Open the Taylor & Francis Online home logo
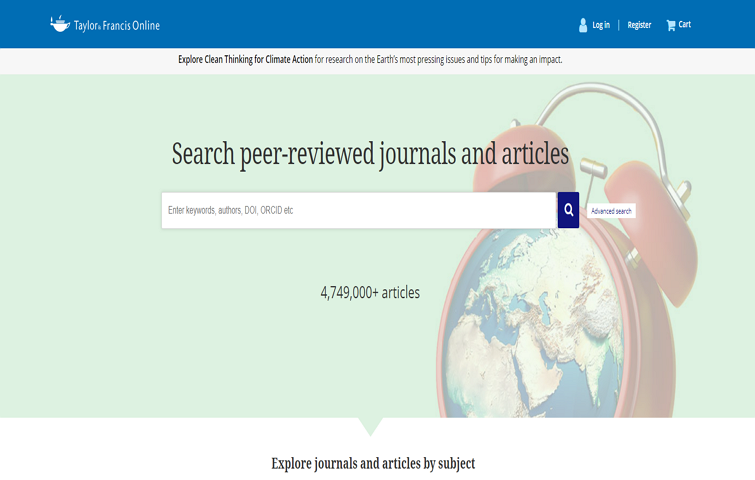Image resolution: width=755 pixels, height=480 pixels. click(105, 24)
